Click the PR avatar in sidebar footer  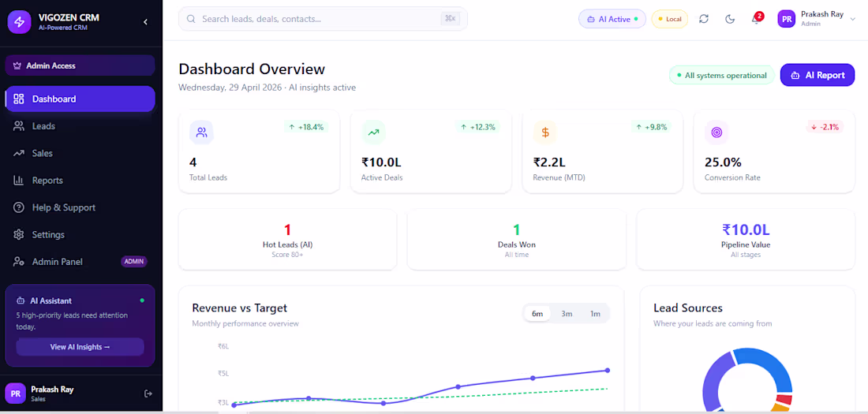16,393
